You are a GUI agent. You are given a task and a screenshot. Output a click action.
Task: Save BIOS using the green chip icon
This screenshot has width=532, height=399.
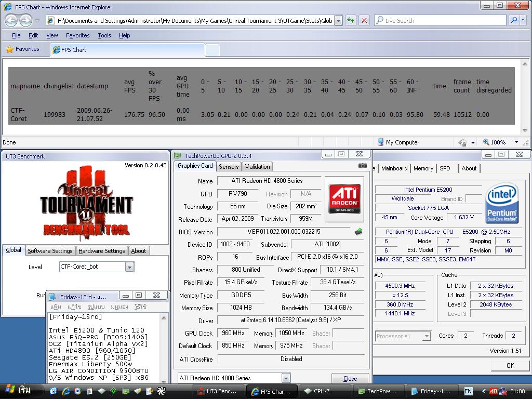[x=358, y=232]
